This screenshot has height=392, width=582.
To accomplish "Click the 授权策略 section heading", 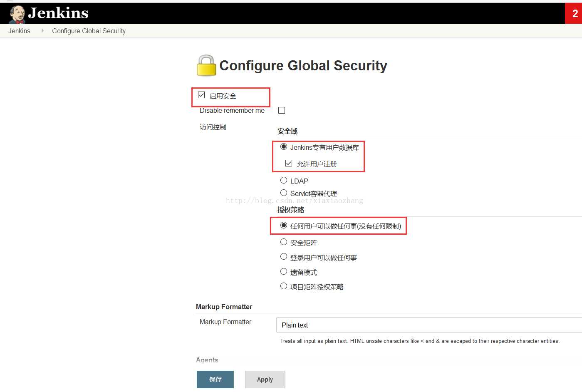I will pos(291,210).
